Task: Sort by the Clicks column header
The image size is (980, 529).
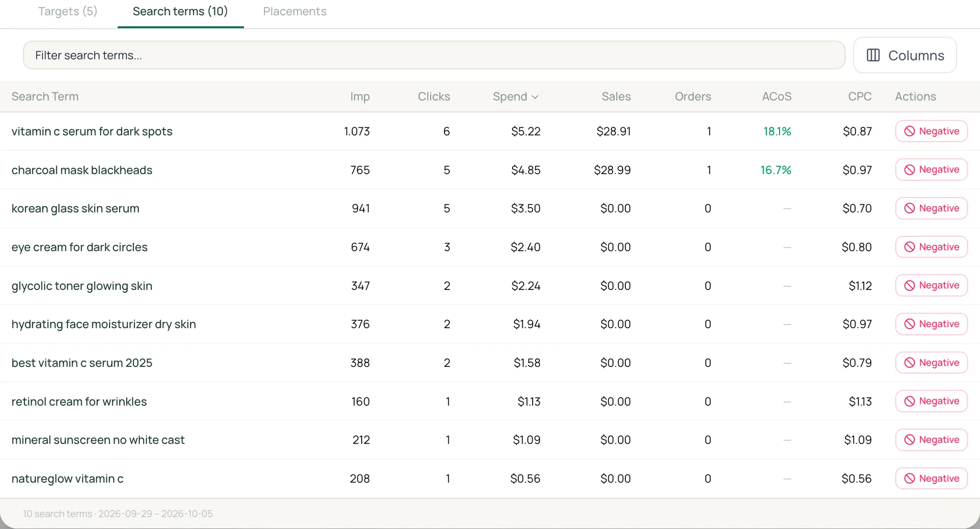Action: (434, 96)
